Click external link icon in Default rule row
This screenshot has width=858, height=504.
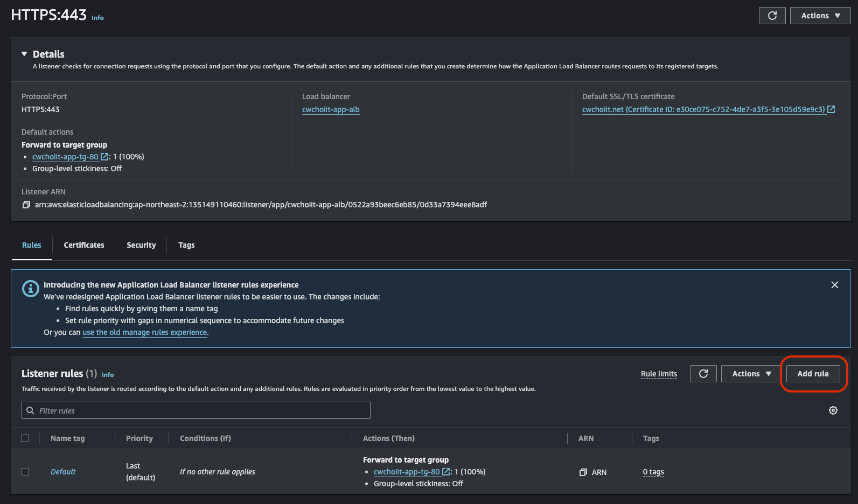(x=446, y=472)
